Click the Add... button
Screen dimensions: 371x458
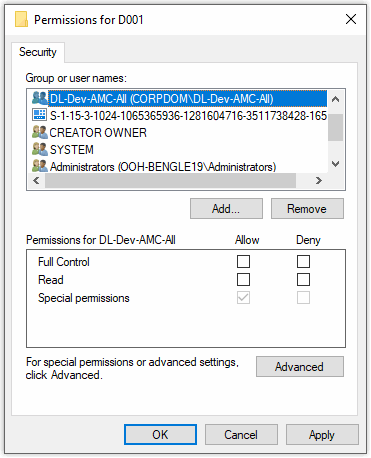tap(226, 209)
